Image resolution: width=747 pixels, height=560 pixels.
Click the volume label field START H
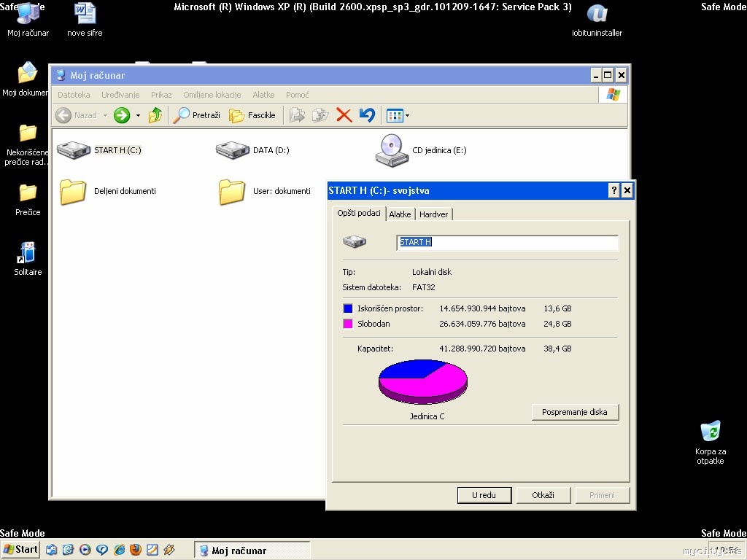click(x=508, y=242)
